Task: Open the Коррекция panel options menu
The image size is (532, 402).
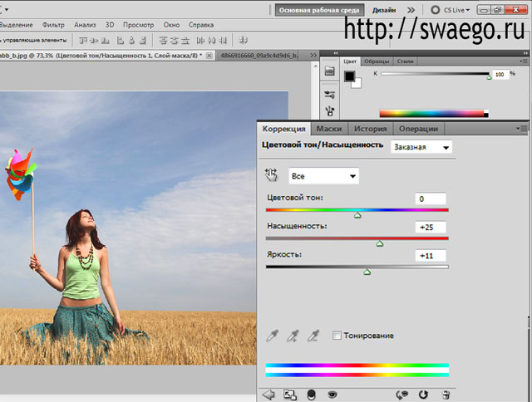Action: click(522, 129)
